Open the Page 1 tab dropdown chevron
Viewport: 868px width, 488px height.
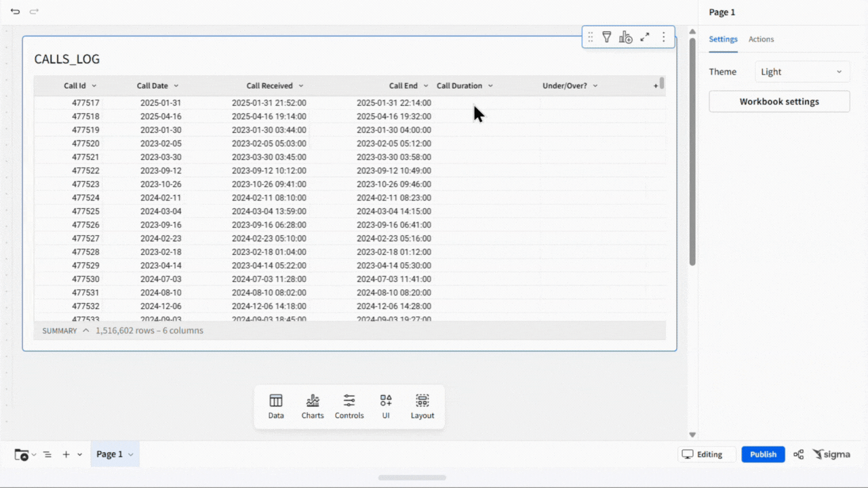coord(131,455)
